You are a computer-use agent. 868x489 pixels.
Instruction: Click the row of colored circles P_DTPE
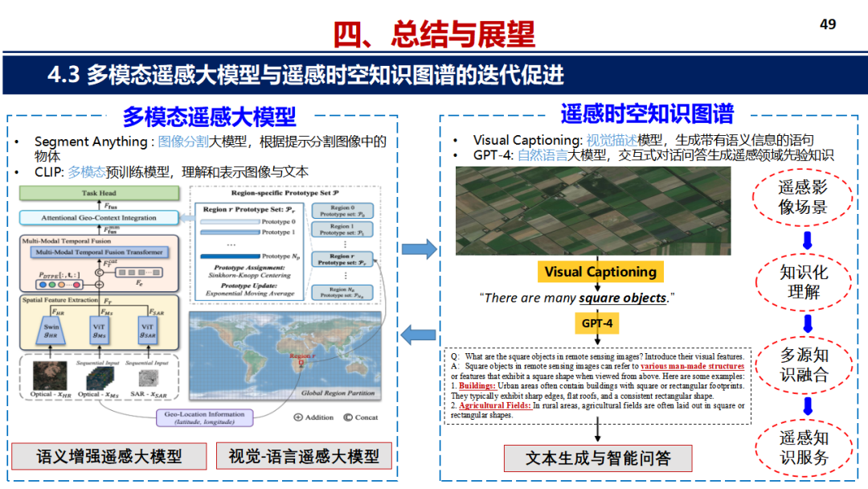tap(59, 285)
